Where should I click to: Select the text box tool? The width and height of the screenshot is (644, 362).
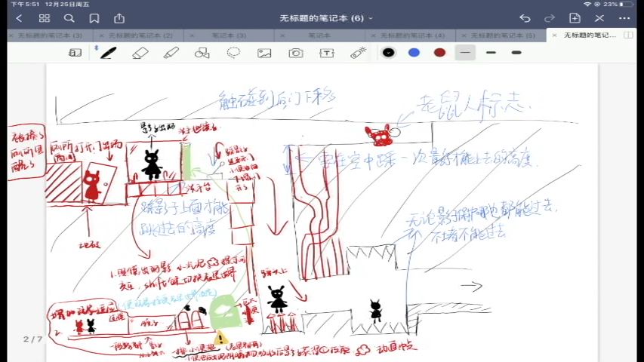[327, 53]
